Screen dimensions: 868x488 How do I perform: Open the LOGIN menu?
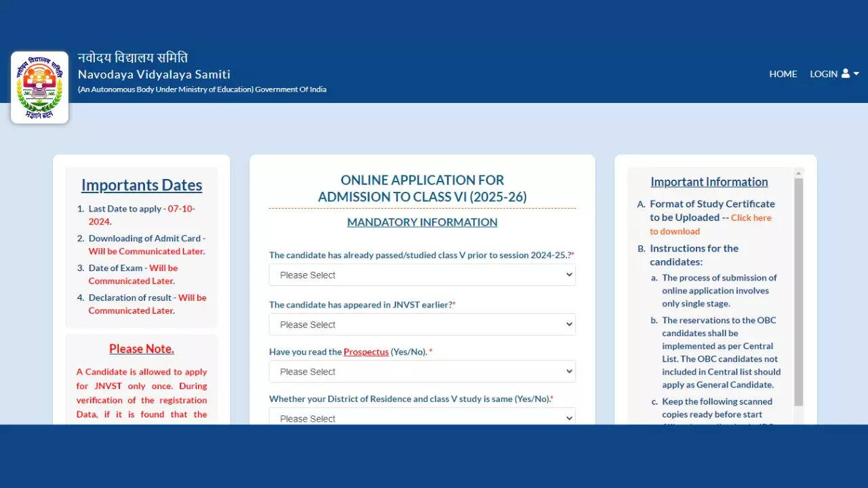tap(823, 74)
